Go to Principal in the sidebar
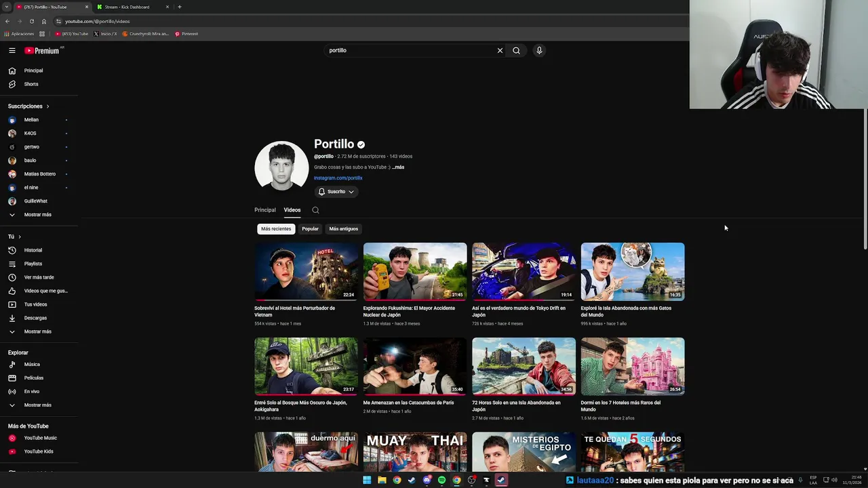 [x=39, y=70]
